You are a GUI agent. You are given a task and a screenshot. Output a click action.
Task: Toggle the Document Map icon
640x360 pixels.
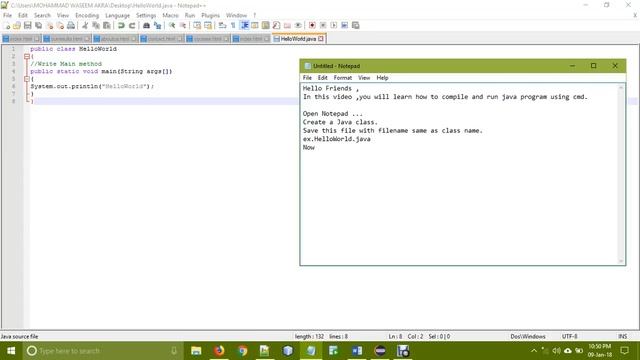(265, 25)
